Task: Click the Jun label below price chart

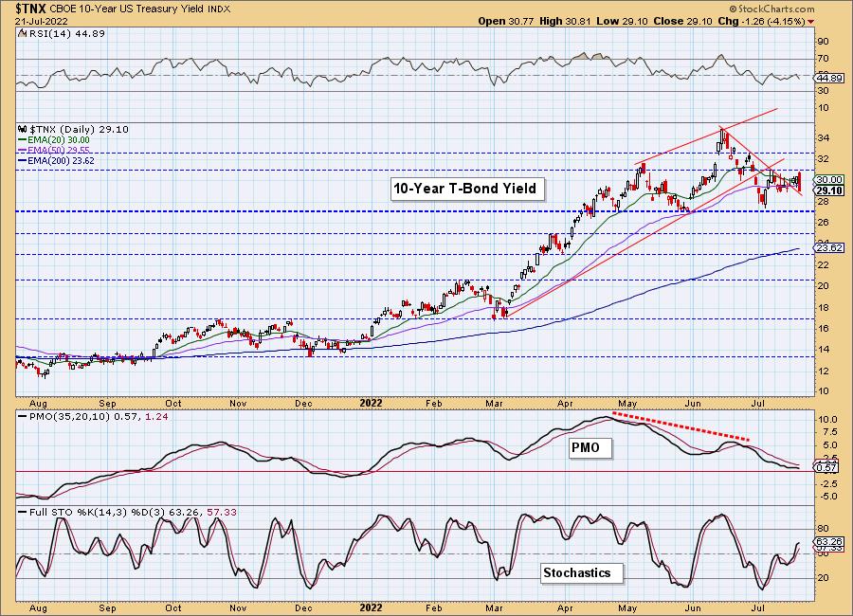Action: tap(693, 403)
